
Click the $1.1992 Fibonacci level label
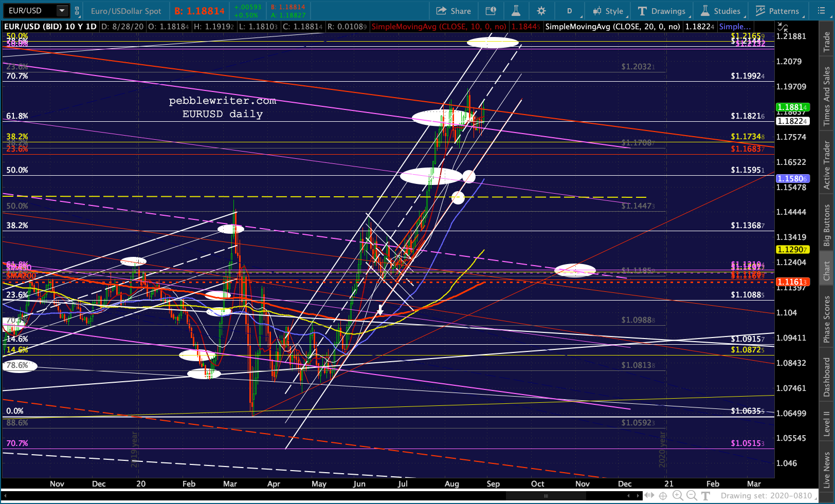pos(748,76)
